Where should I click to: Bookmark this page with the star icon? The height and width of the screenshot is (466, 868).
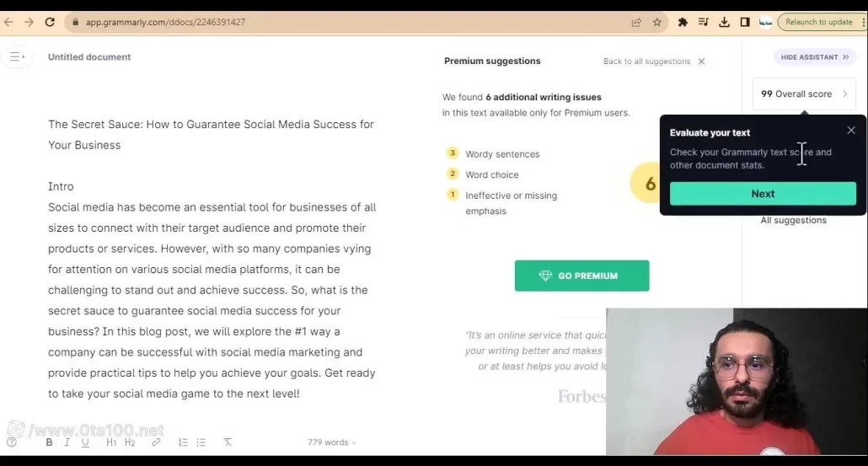point(657,22)
